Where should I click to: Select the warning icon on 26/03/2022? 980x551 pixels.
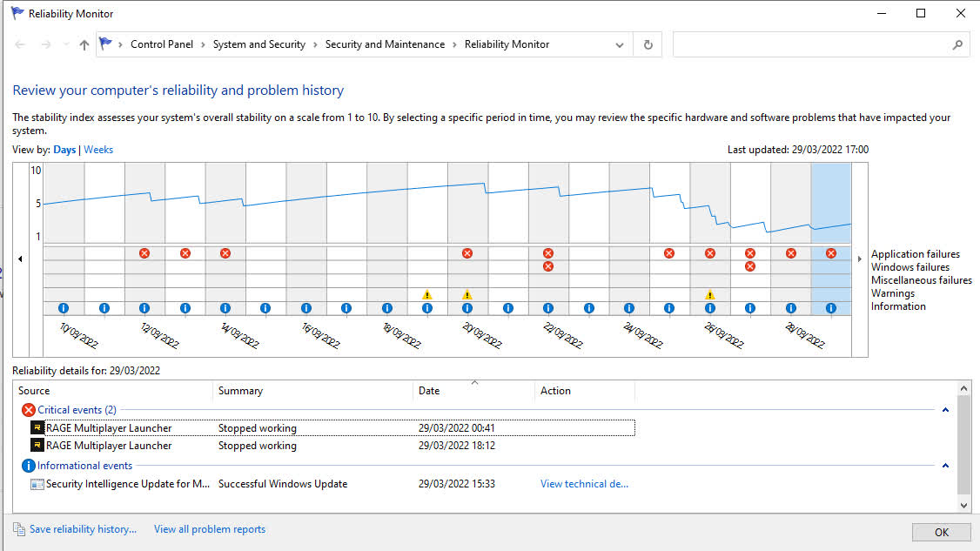(710, 294)
